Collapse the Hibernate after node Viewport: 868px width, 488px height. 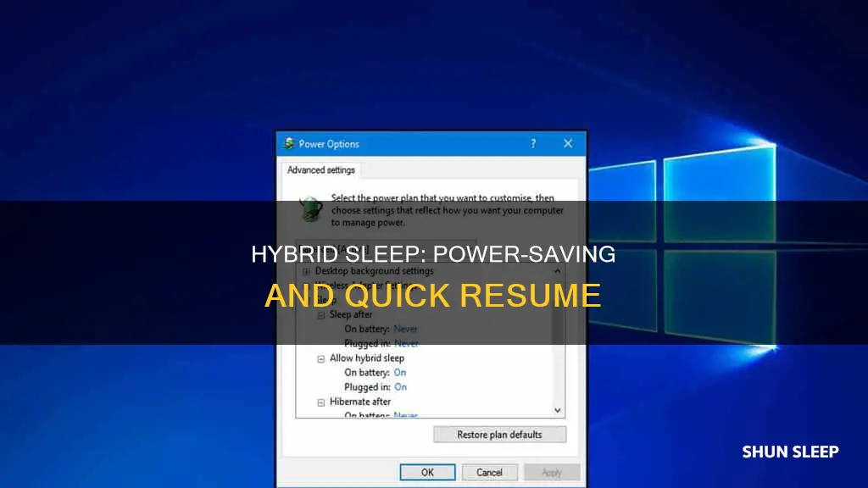coord(321,402)
